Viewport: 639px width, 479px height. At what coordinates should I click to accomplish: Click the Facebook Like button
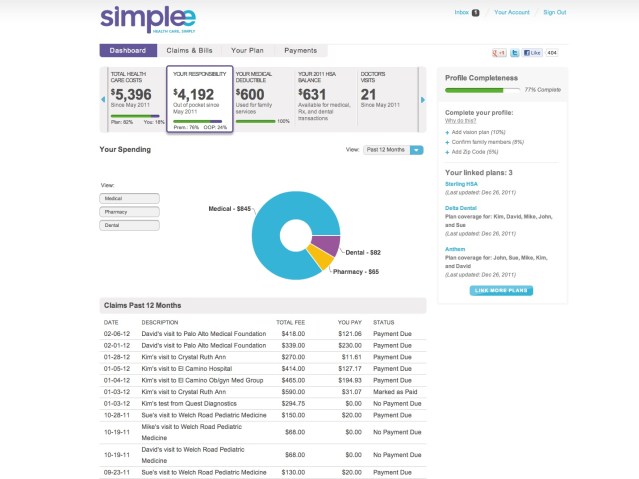532,53
